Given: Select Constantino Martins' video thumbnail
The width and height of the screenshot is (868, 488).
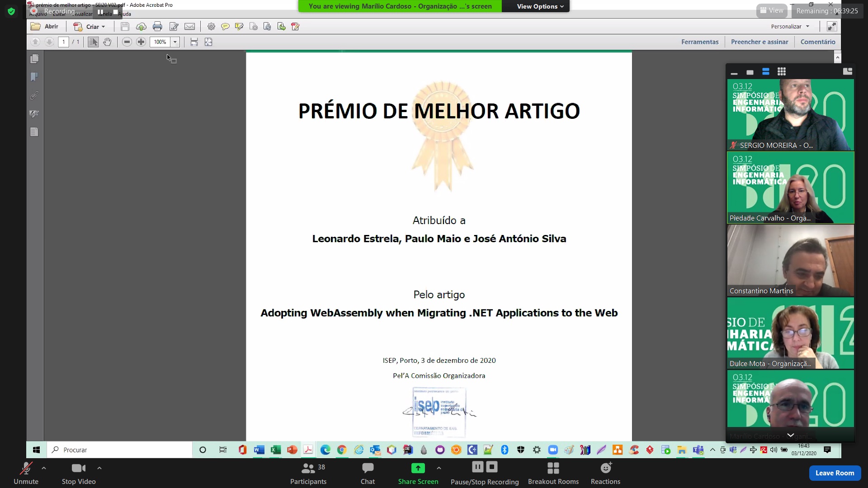Looking at the screenshot, I should tap(790, 260).
